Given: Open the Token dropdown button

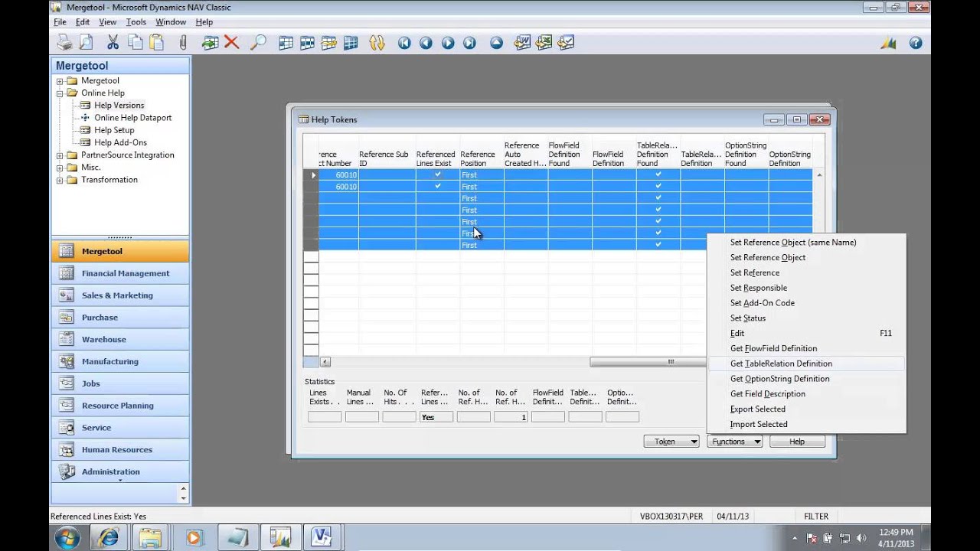Looking at the screenshot, I should [x=671, y=442].
